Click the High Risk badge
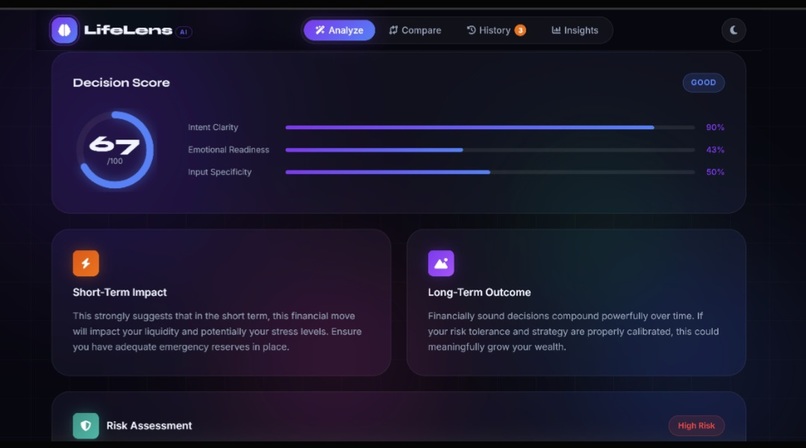The height and width of the screenshot is (448, 806). click(x=696, y=425)
